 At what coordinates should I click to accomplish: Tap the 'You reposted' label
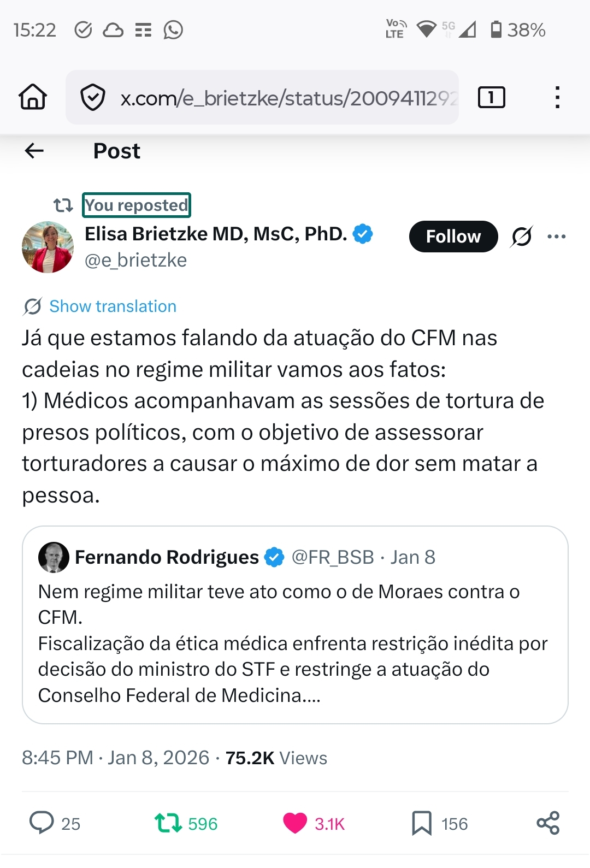137,205
